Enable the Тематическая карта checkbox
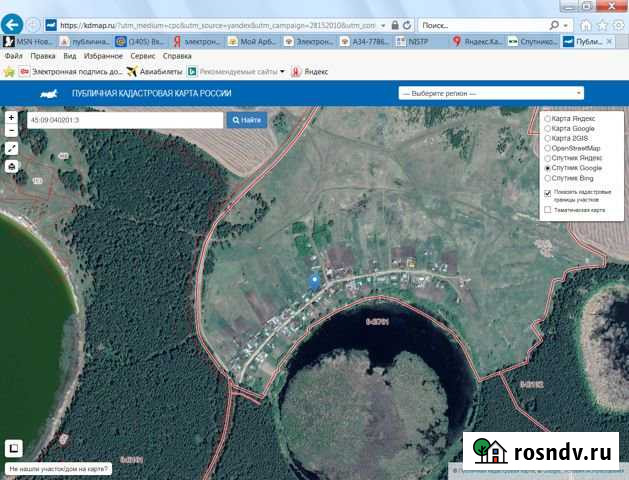This screenshot has height=480, width=629. 547,210
